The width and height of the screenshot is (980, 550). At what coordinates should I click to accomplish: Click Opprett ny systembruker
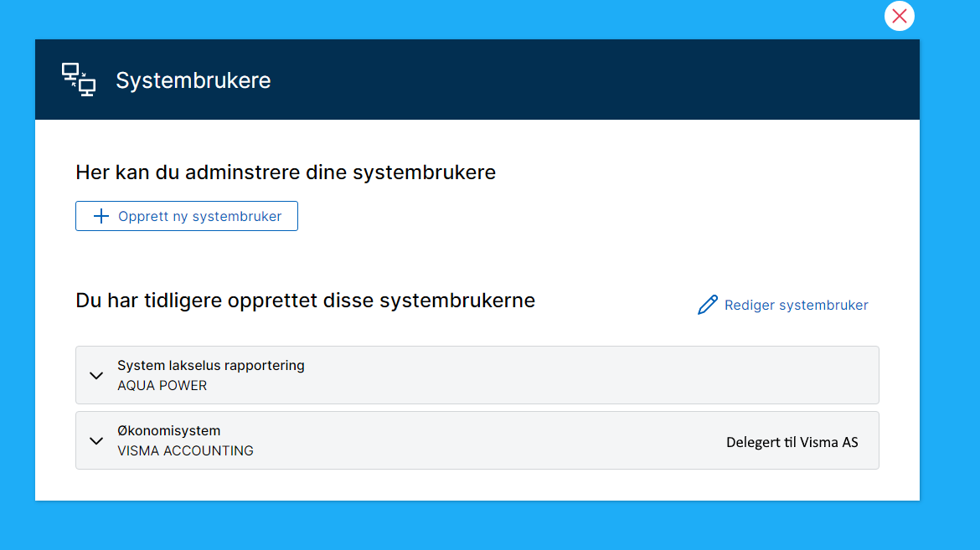pos(186,215)
